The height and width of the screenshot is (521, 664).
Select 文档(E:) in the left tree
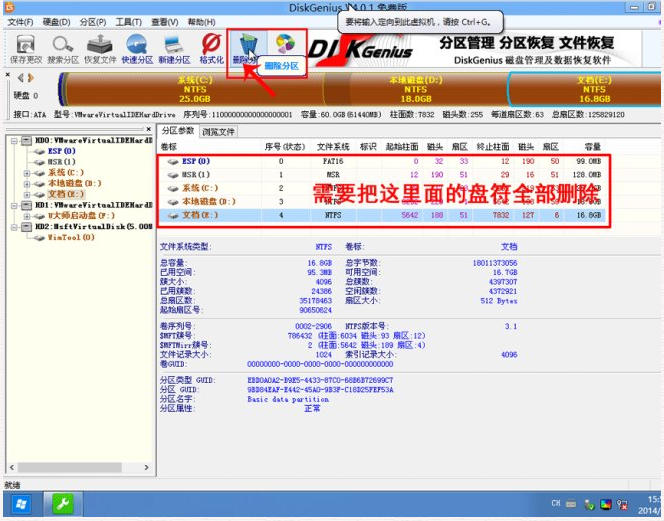[66, 194]
